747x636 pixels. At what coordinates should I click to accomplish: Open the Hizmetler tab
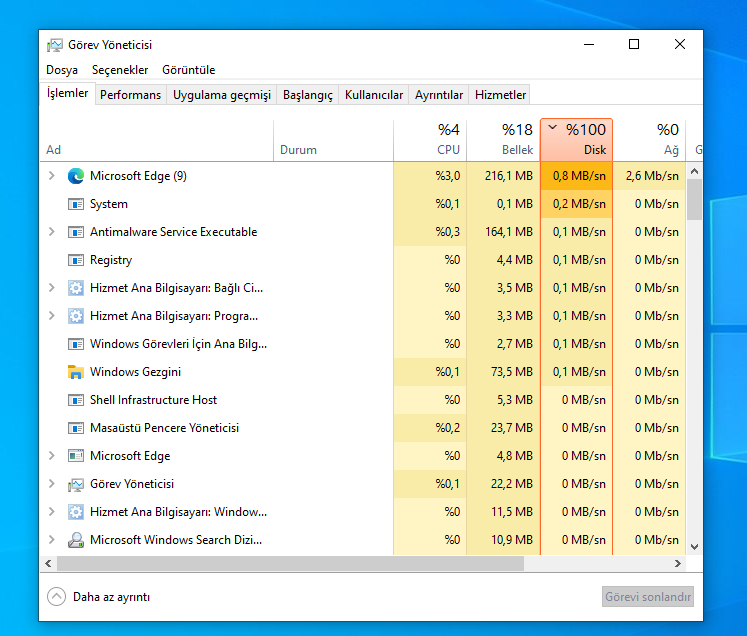pyautogui.click(x=500, y=95)
